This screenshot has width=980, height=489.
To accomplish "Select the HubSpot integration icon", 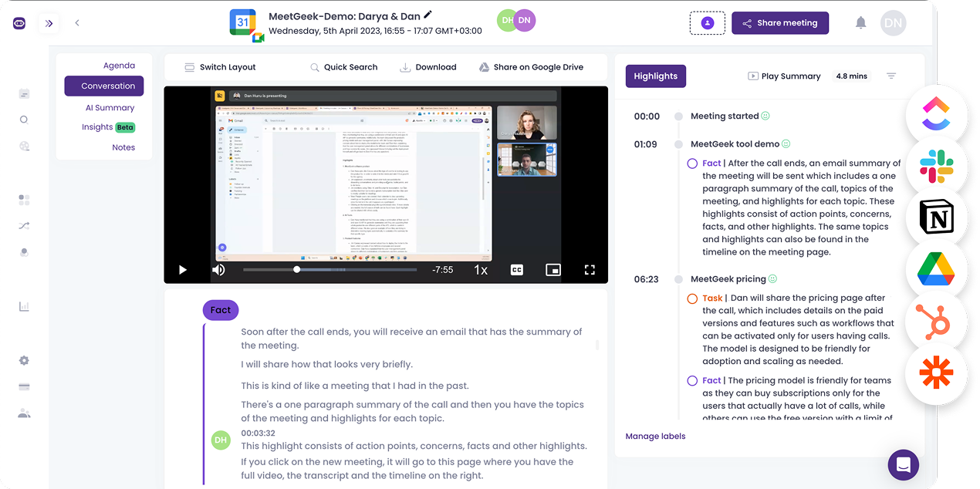I will pyautogui.click(x=936, y=321).
